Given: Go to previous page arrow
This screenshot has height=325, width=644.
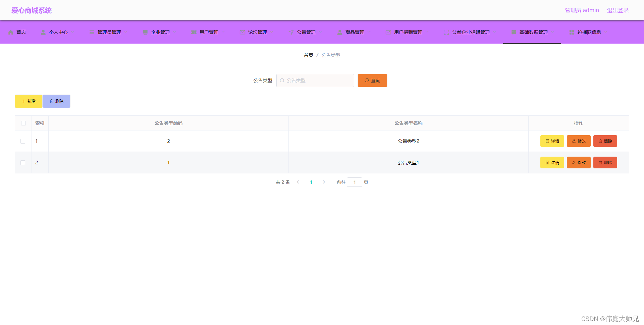Looking at the screenshot, I should click(x=298, y=182).
